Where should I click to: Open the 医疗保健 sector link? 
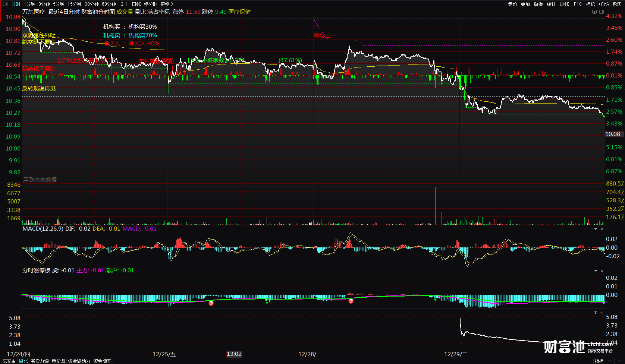click(239, 12)
